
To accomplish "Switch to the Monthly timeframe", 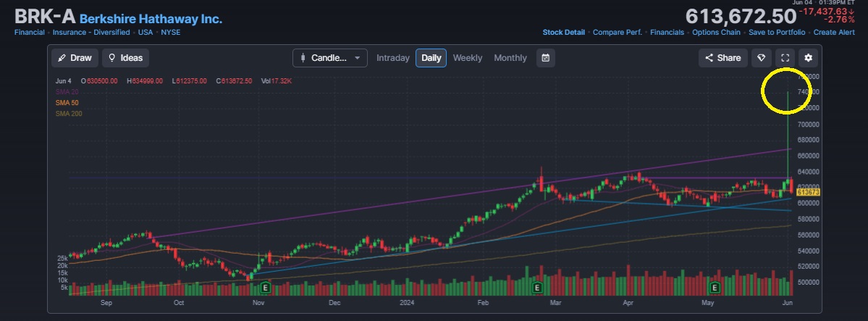I will pos(510,58).
